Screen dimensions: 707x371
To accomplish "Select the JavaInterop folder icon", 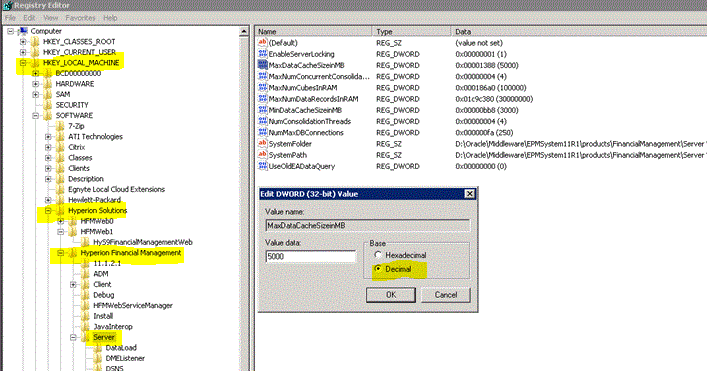I will point(85,326).
